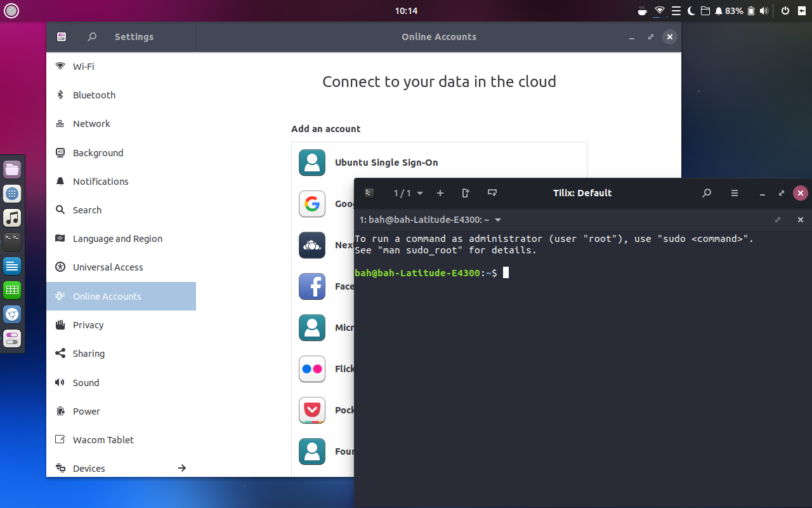Click the clock showing 10:14

(x=406, y=11)
